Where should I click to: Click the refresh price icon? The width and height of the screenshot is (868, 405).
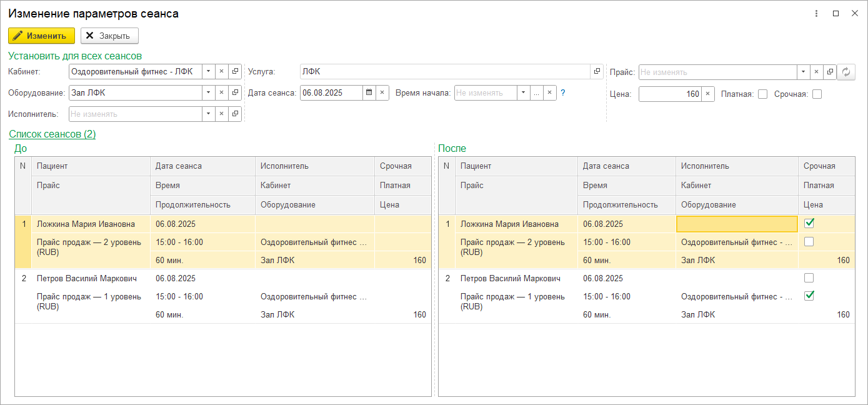click(x=846, y=72)
